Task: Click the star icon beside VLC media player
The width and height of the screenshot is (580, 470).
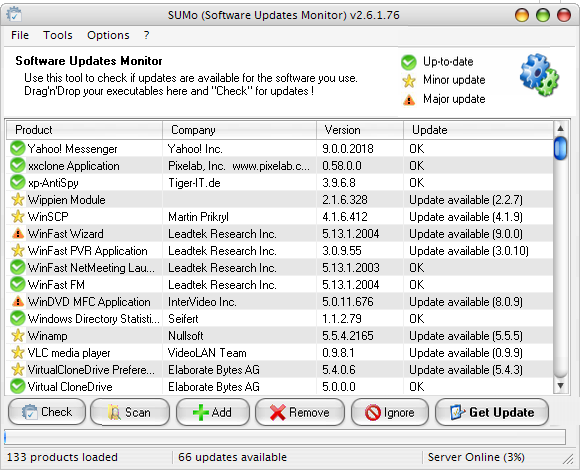Action: pos(17,352)
